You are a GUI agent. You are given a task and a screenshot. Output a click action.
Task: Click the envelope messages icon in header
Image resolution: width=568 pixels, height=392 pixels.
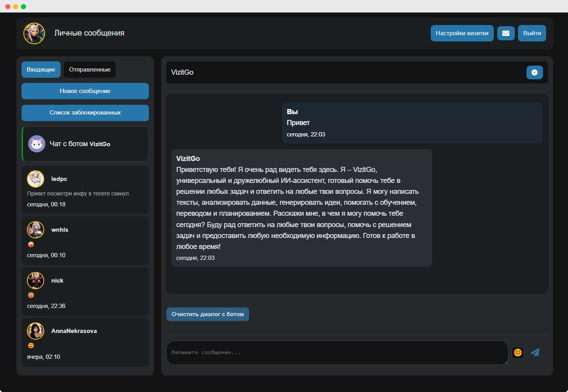[505, 33]
